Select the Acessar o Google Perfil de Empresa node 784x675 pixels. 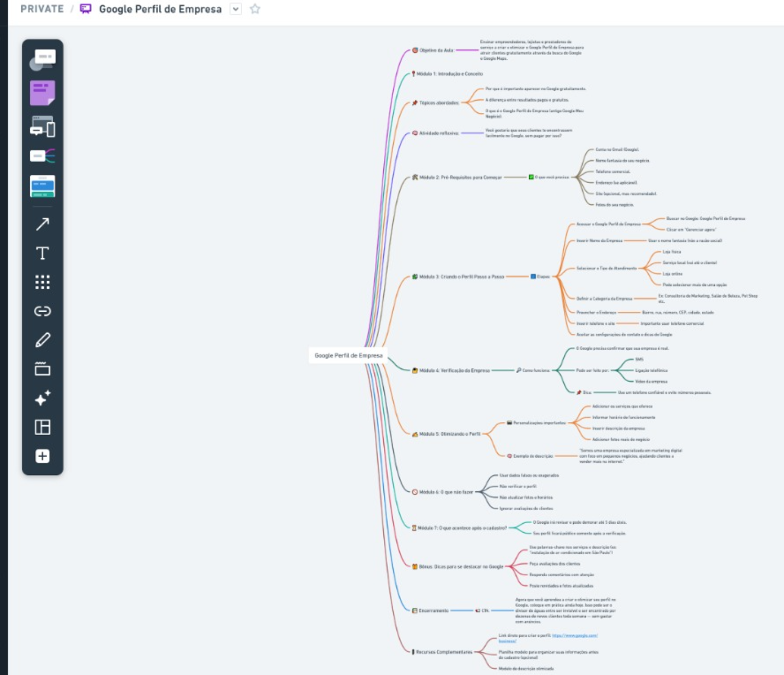(x=608, y=224)
